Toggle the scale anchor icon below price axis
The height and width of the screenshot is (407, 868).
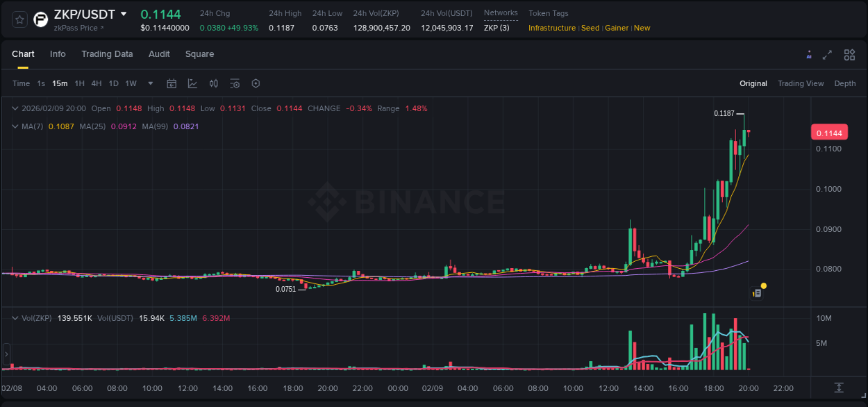838,389
